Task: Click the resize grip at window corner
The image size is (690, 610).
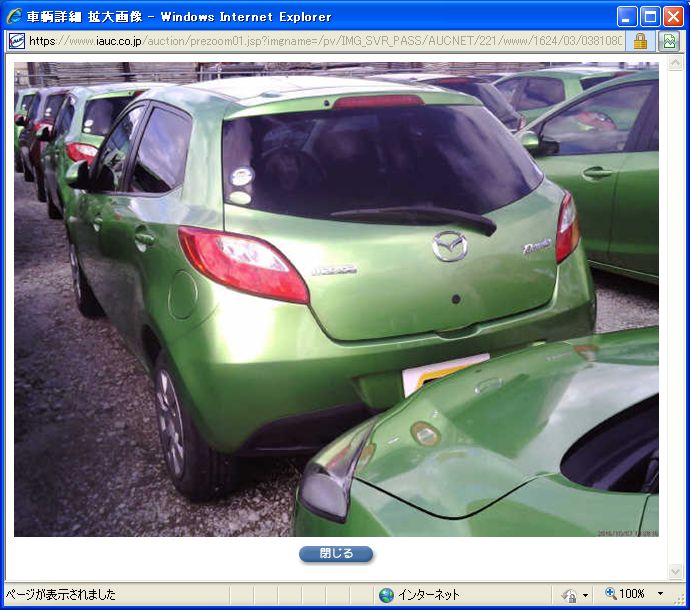Action: pos(682,602)
